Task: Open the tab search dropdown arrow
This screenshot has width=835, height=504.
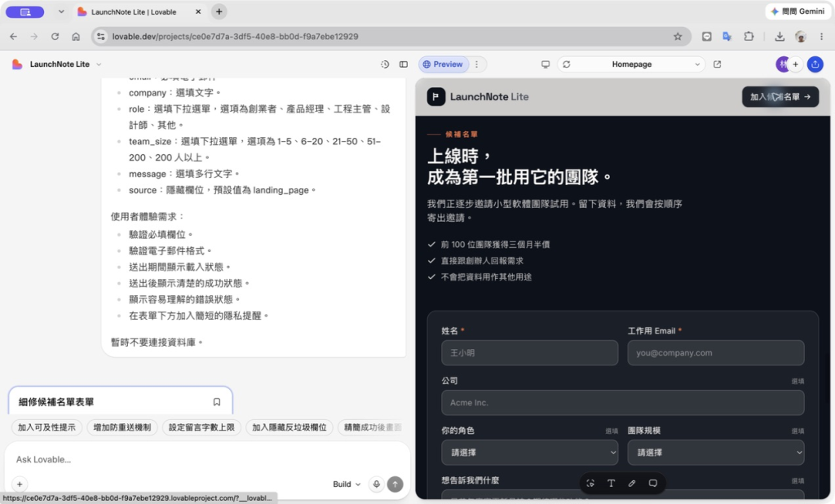Action: [x=61, y=11]
